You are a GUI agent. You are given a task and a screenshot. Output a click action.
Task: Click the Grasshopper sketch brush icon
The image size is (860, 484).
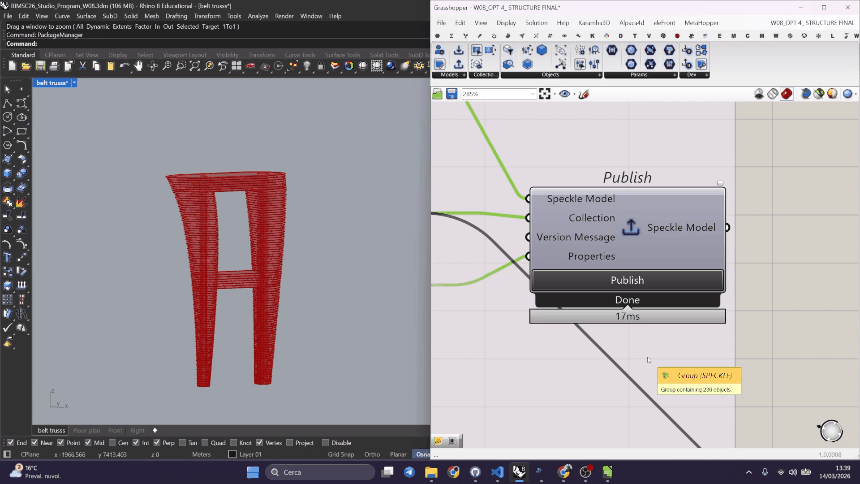point(583,94)
